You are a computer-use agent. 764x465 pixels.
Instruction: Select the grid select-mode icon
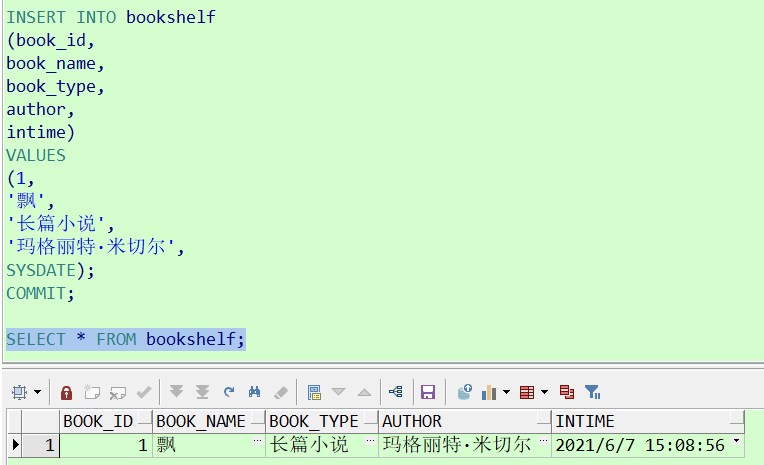click(x=19, y=392)
